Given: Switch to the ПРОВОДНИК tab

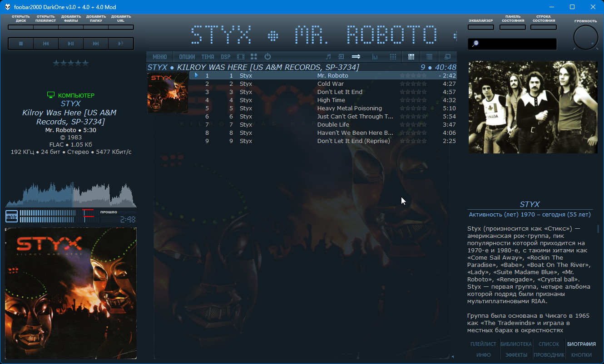Looking at the screenshot, I should [x=549, y=355].
